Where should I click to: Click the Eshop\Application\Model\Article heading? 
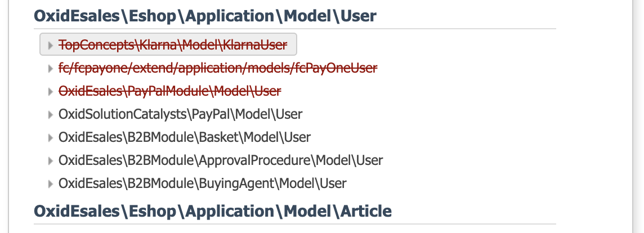(x=213, y=211)
